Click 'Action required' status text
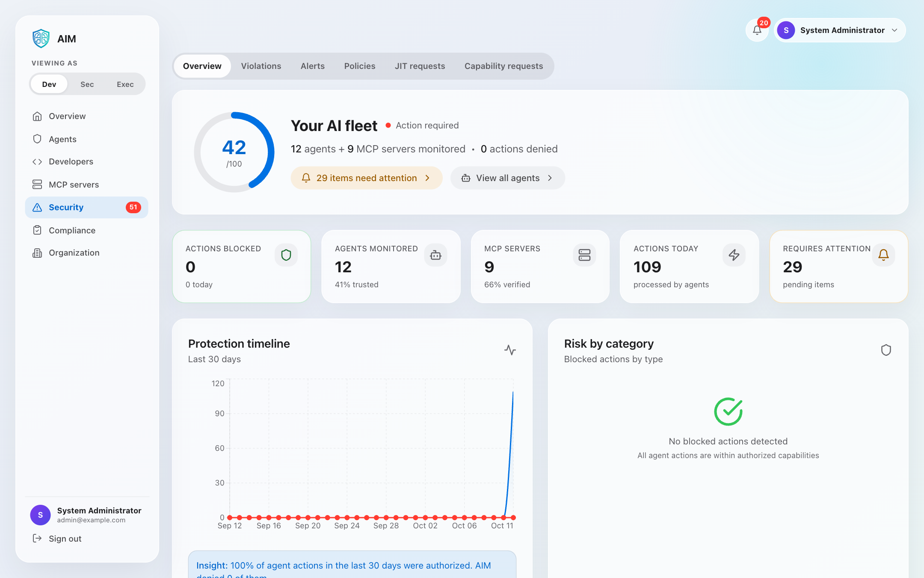 [x=427, y=125]
